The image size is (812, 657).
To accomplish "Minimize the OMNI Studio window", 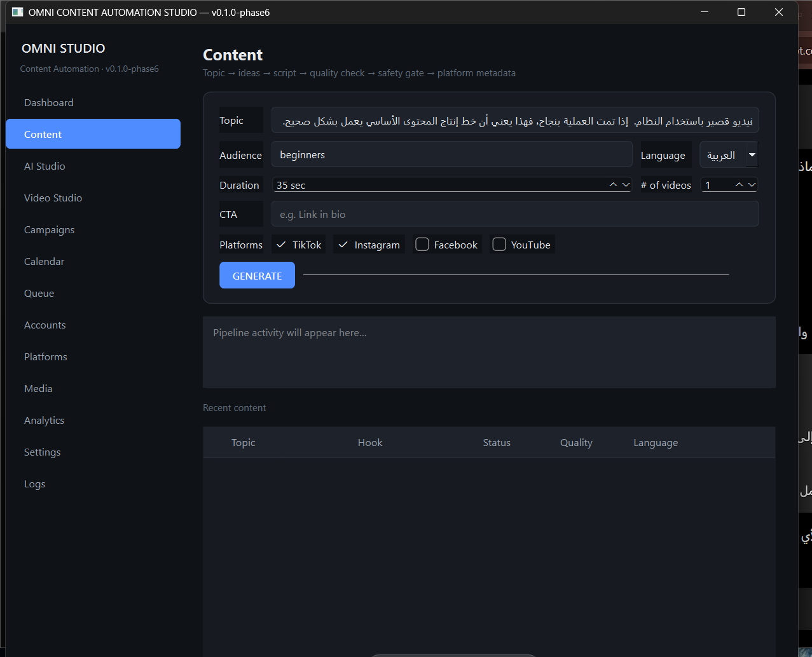I will [704, 12].
